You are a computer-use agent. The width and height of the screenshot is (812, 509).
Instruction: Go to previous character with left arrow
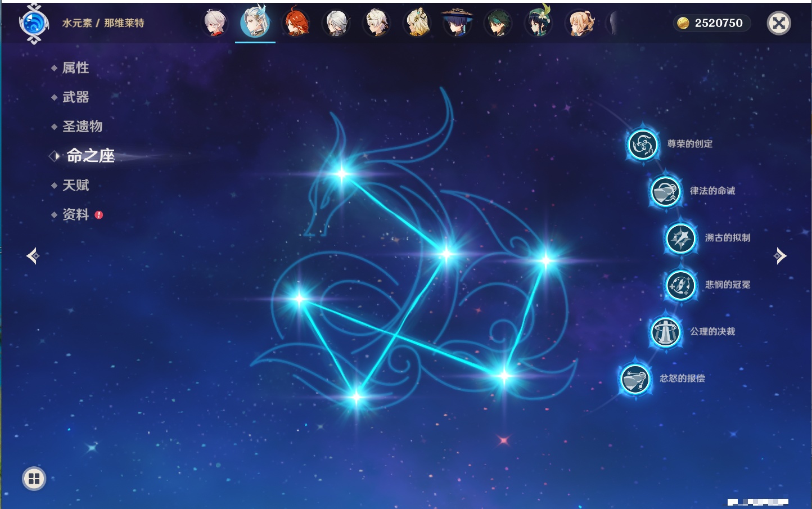(33, 256)
